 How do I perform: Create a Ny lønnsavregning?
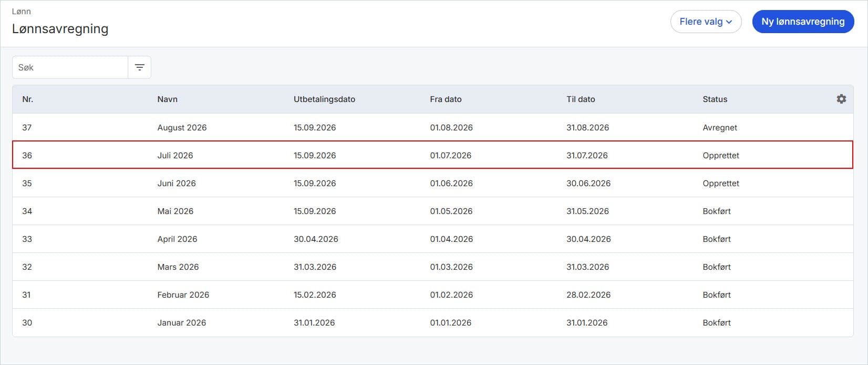tap(803, 22)
